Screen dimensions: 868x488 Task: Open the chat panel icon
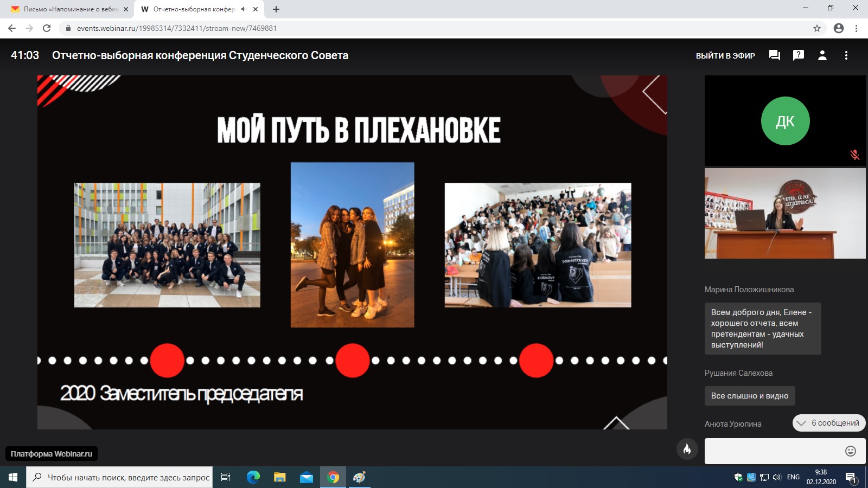coord(775,55)
